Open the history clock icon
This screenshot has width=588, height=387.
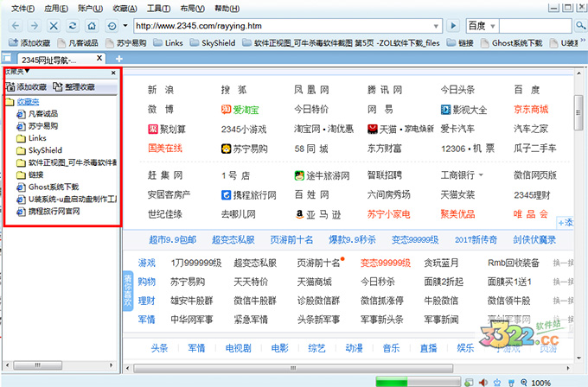[x=112, y=26]
